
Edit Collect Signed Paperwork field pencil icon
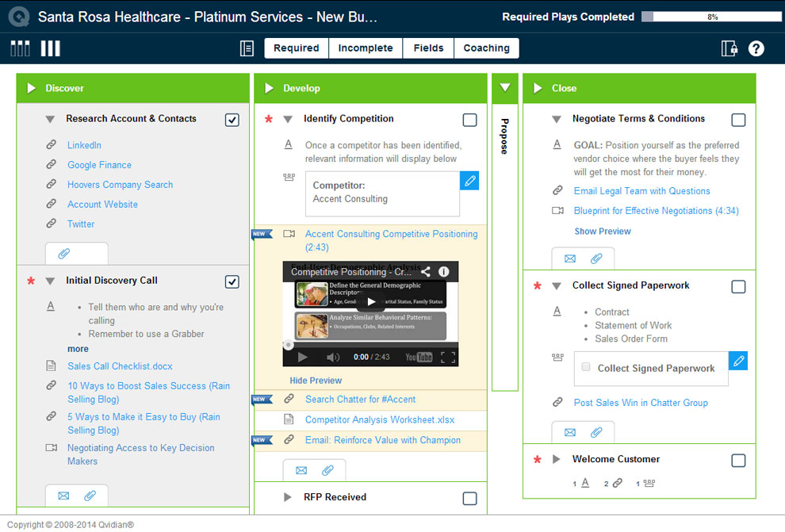[738, 361]
